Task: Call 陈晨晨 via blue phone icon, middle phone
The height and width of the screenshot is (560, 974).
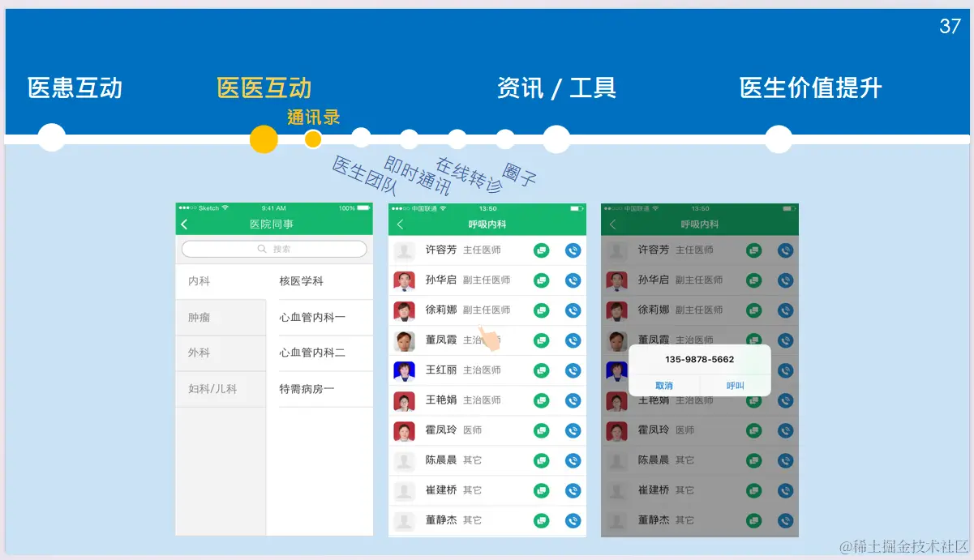Action: coord(573,460)
